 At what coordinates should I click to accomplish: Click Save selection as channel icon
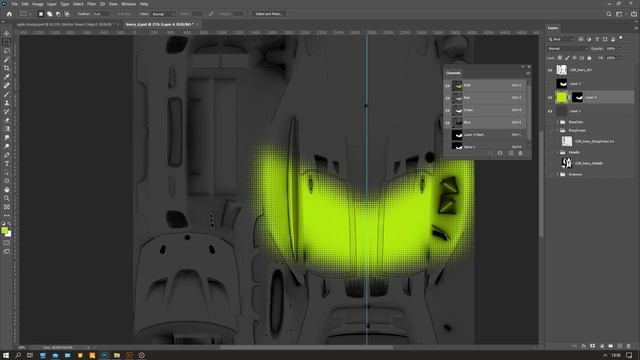500,153
